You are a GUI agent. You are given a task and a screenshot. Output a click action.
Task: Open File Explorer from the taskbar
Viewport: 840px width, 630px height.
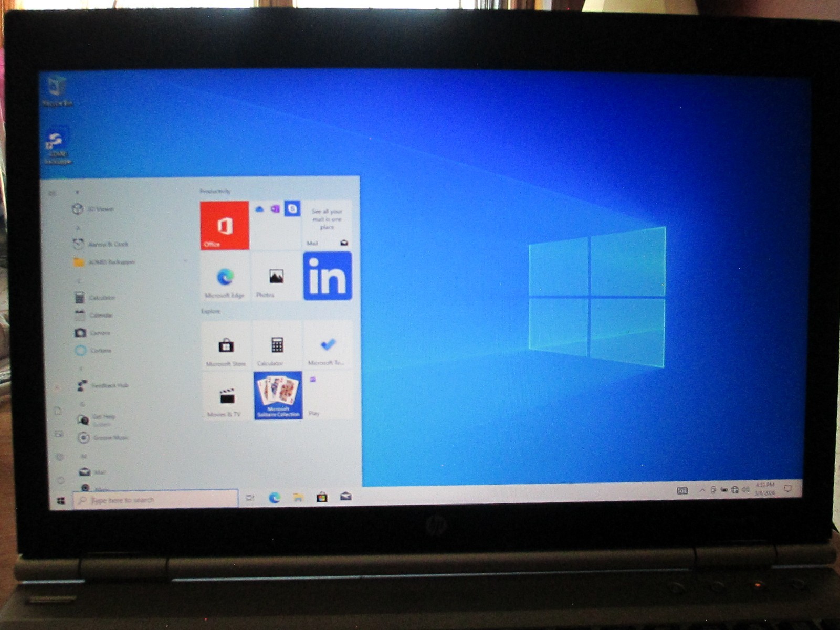298,497
